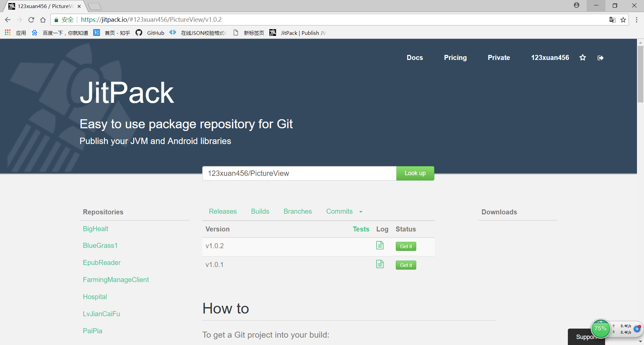The height and width of the screenshot is (345, 644).
Task: Switch to the Releases tab
Action: [223, 211]
